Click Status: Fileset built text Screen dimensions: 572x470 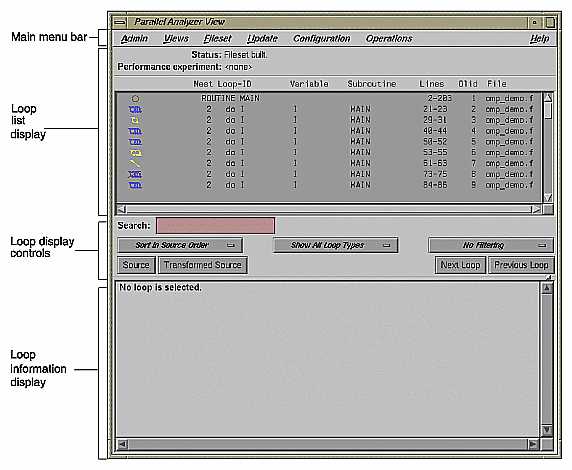(229, 55)
